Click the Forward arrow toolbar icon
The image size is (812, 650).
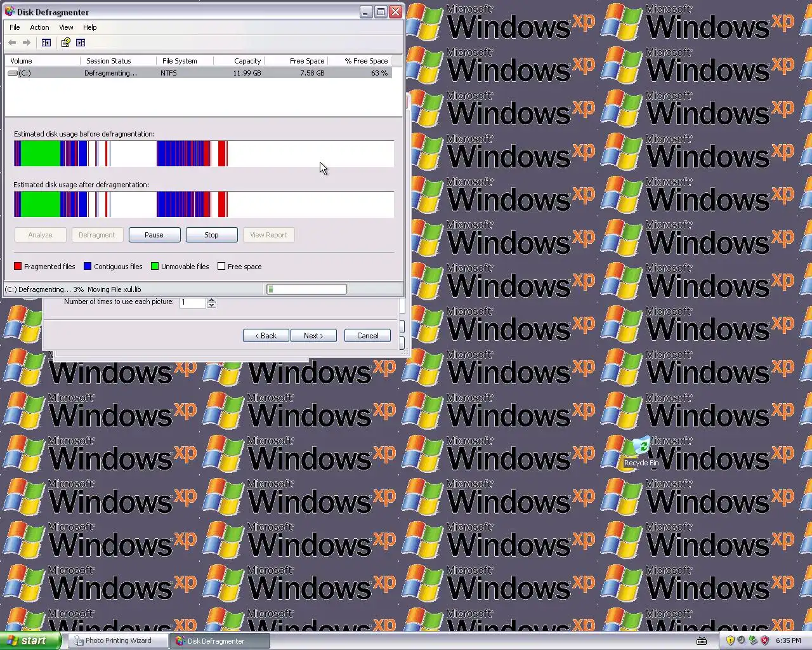point(27,43)
